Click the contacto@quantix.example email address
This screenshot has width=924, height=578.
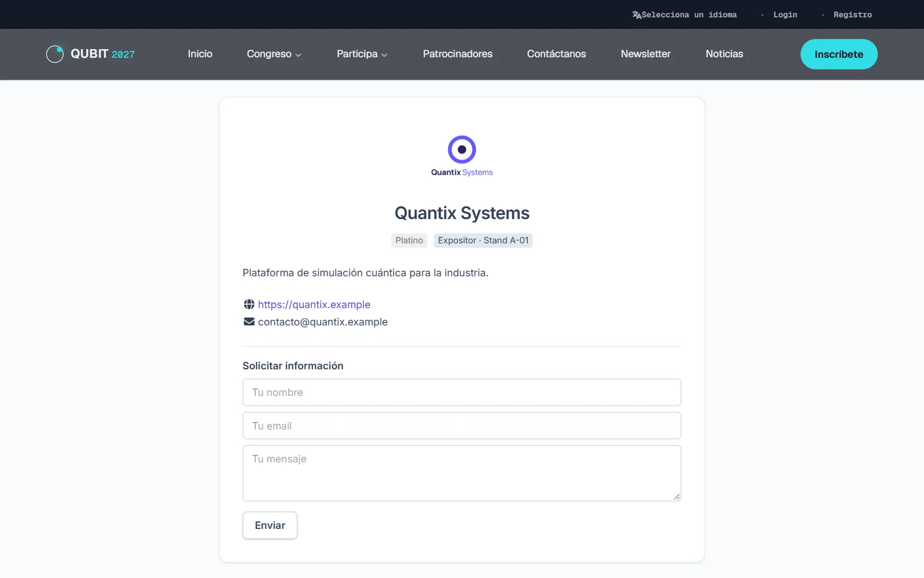[323, 322]
